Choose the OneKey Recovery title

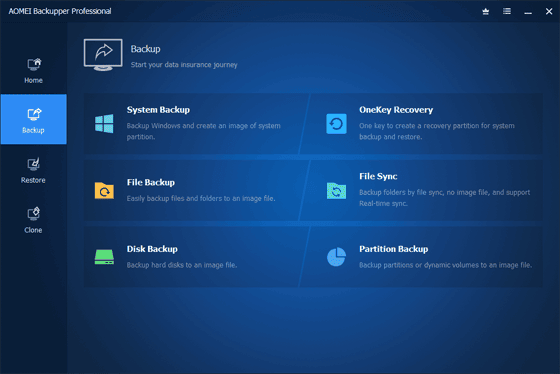(x=396, y=110)
